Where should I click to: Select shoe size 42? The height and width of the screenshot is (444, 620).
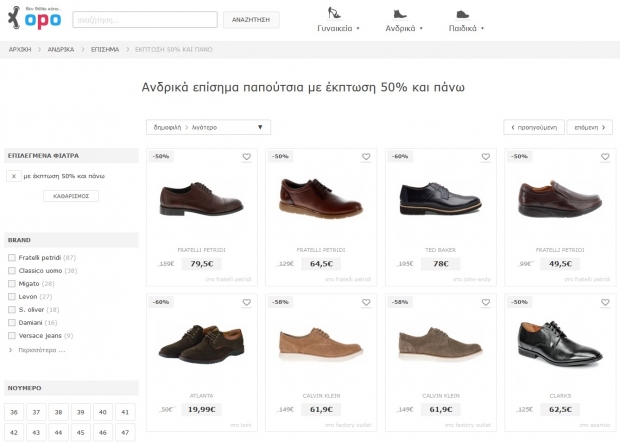(14, 433)
